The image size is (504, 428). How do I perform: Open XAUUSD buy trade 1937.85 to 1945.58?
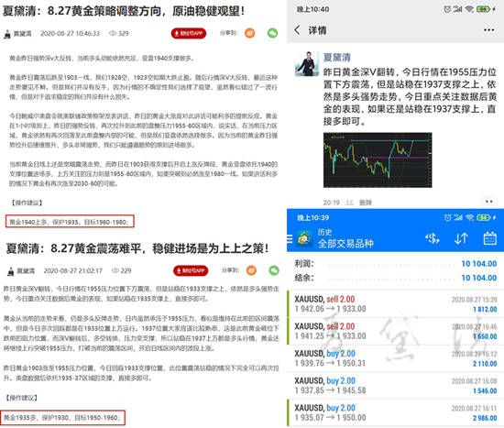click(x=395, y=386)
